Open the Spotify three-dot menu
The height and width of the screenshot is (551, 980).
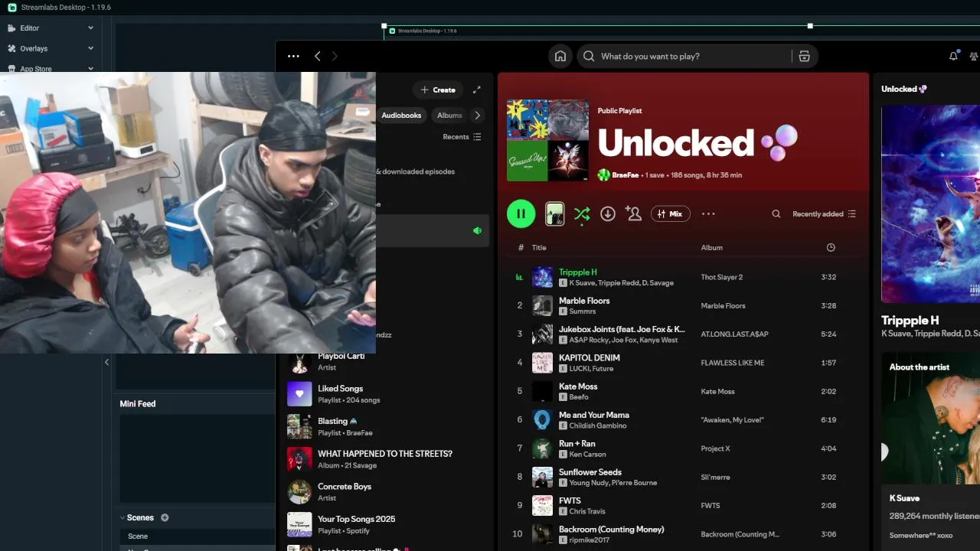coord(293,56)
